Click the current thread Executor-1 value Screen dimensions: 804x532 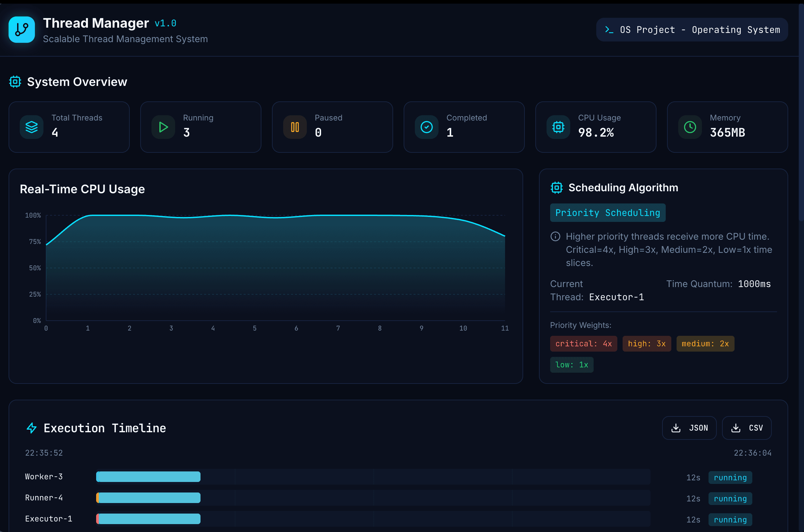pyautogui.click(x=616, y=297)
